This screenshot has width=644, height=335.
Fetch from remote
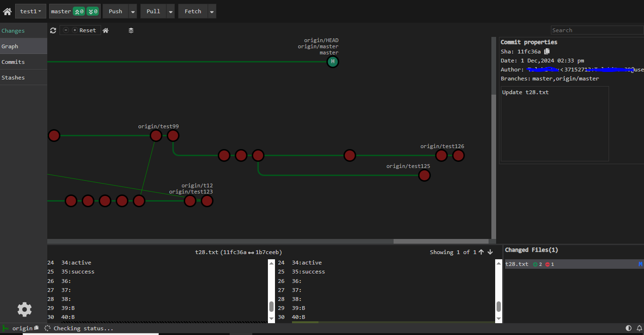point(193,11)
